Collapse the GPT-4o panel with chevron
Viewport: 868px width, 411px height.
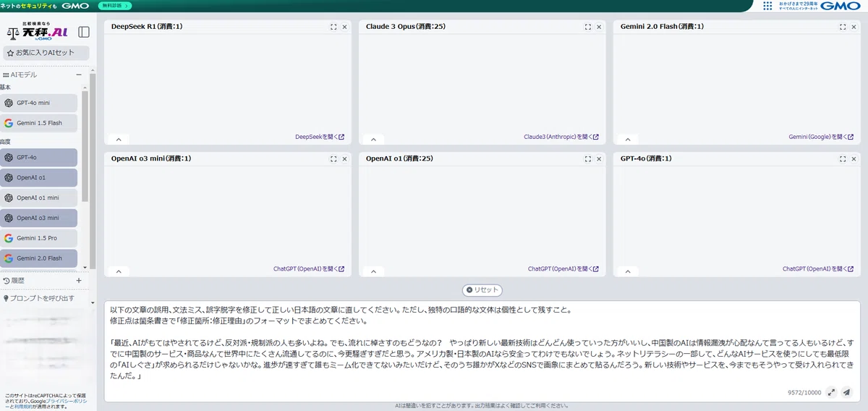[x=628, y=271]
